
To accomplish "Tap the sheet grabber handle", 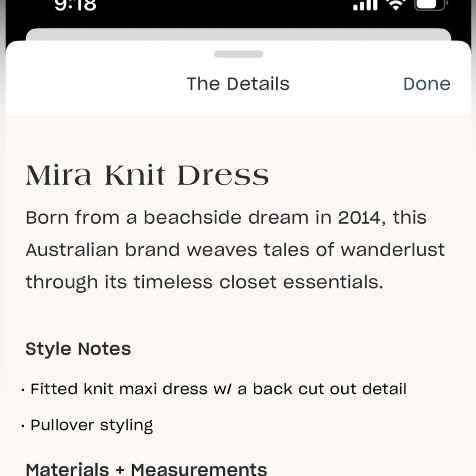I will click(x=238, y=54).
